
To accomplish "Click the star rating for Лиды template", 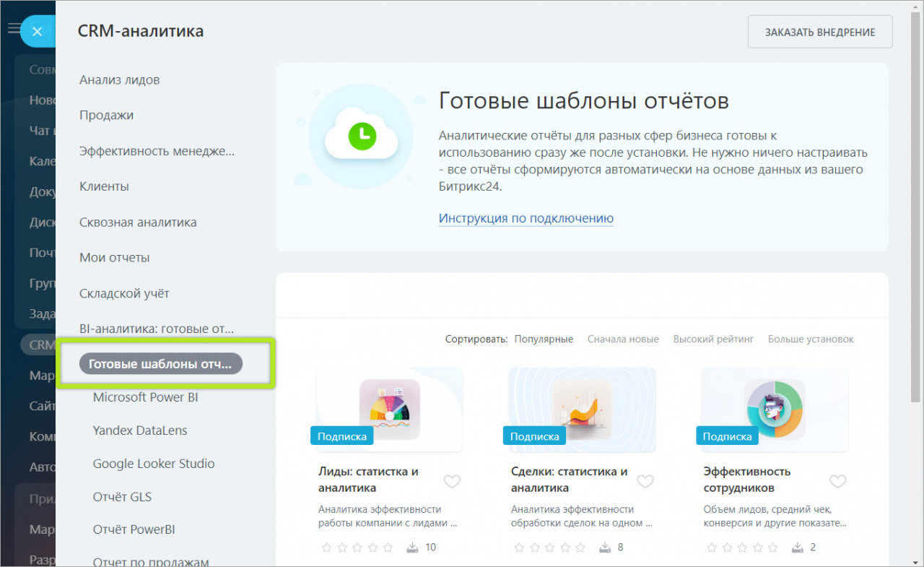I will [x=357, y=547].
